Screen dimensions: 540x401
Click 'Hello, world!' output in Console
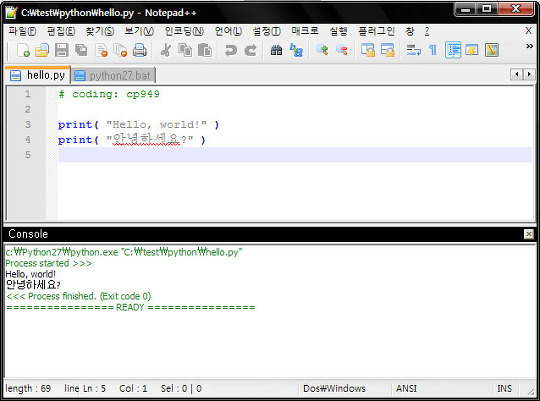pos(30,274)
